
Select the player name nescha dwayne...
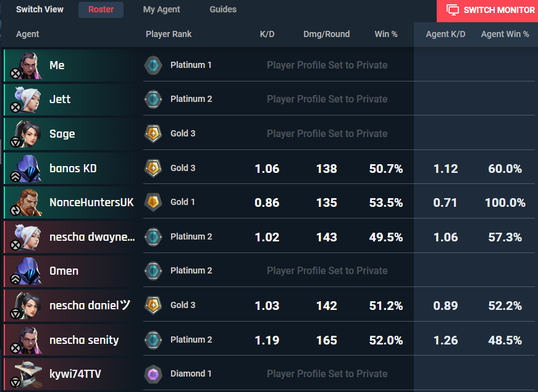(92, 237)
